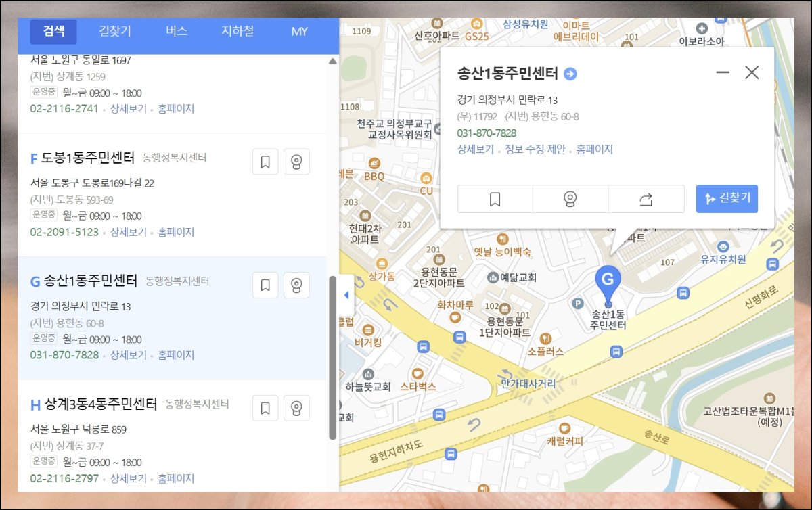Select address 서울 도봉구 도봉로169나길 22
This screenshot has height=510, width=812.
coord(92,183)
